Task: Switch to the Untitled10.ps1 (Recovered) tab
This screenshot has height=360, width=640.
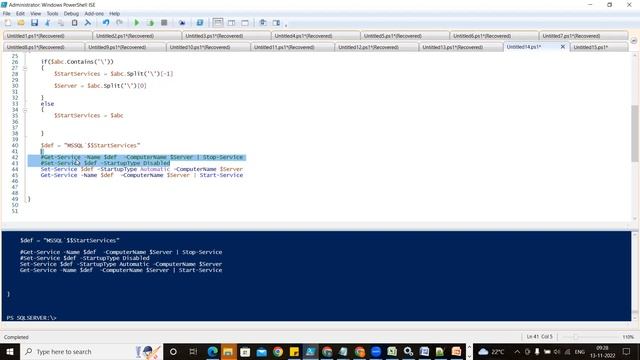Action: tap(208, 47)
